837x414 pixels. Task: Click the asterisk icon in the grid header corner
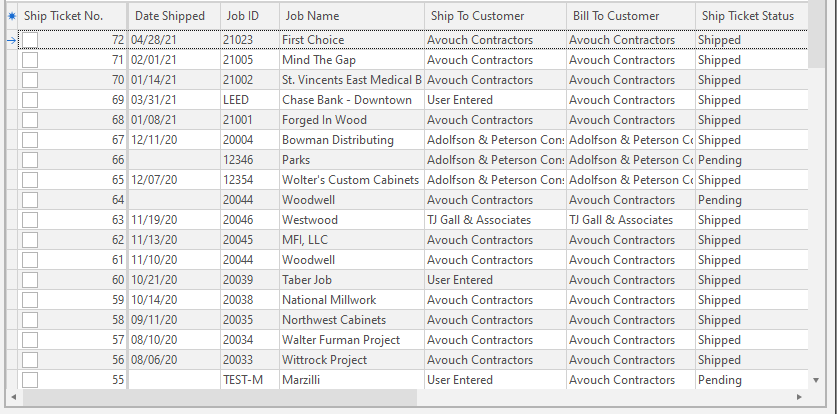coord(12,16)
